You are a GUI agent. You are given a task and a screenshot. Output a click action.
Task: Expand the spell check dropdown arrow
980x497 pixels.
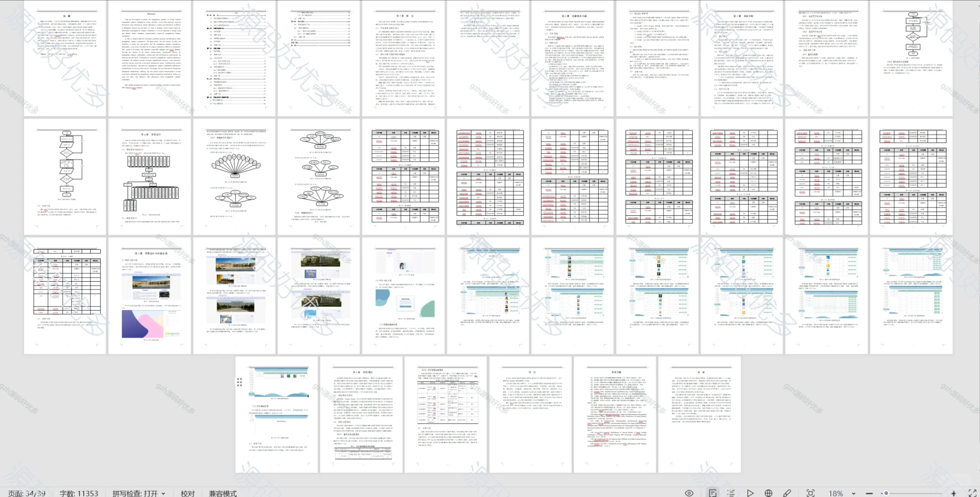click(163, 493)
